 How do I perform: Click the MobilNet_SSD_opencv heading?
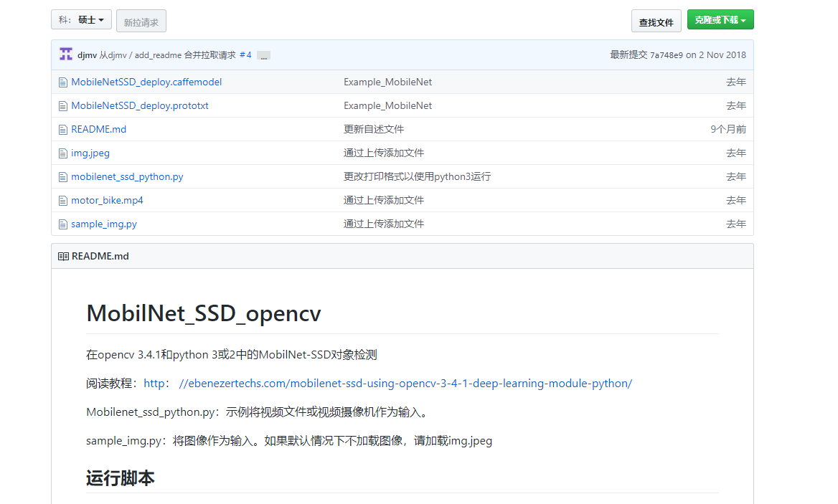point(204,313)
